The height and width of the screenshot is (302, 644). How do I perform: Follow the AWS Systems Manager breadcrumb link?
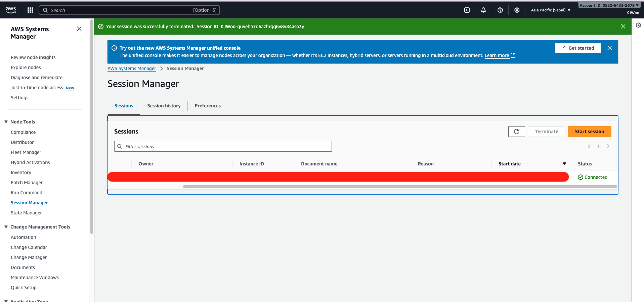pos(132,68)
